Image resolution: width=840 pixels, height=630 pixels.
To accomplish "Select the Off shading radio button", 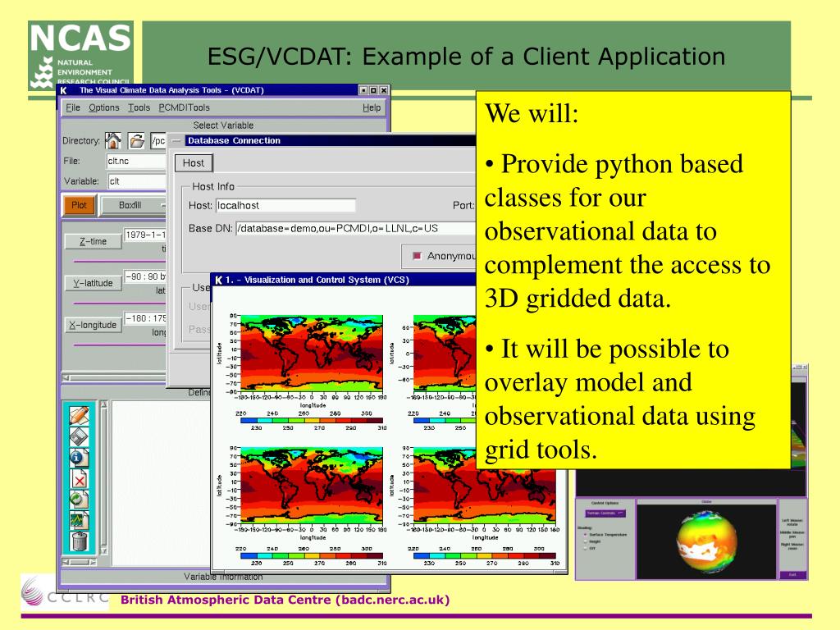I will [585, 548].
